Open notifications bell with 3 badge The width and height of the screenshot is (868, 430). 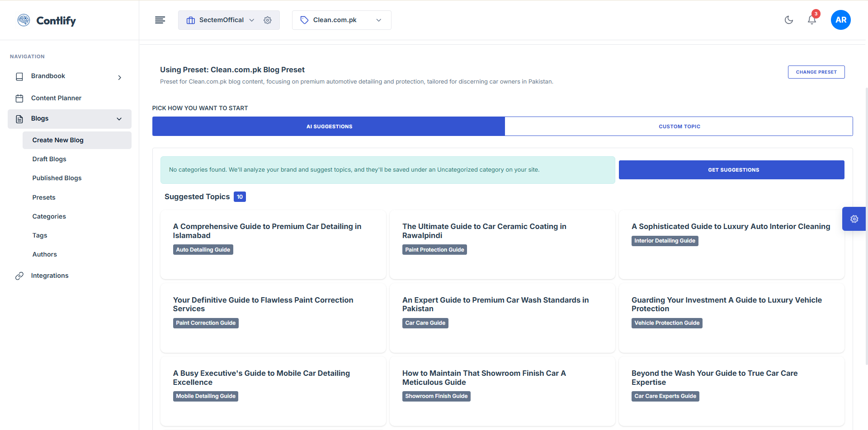[x=812, y=20]
